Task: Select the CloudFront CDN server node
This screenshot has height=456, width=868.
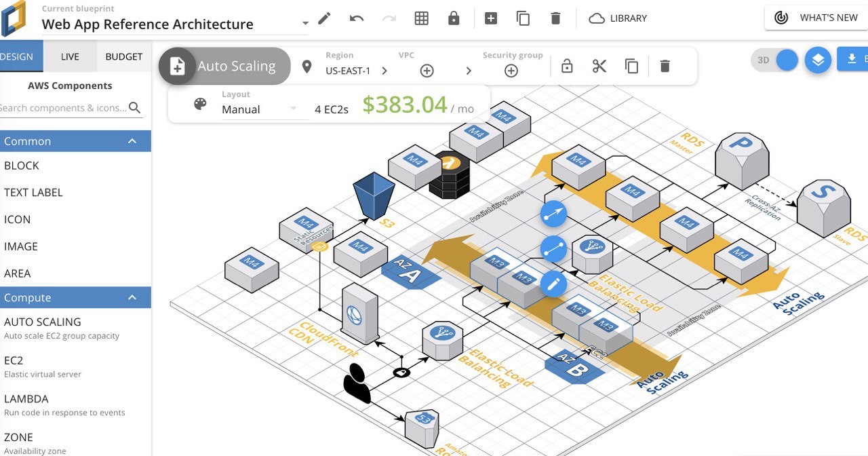Action: coord(359,313)
